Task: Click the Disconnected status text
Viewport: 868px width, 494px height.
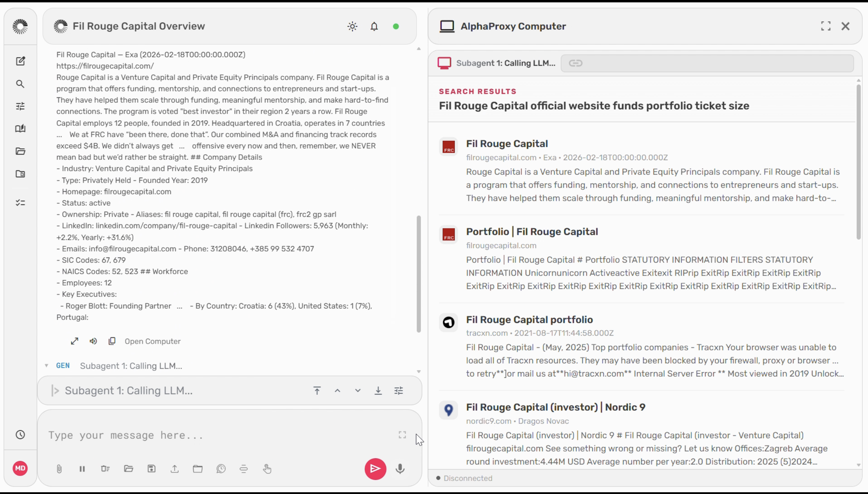Action: (x=468, y=478)
